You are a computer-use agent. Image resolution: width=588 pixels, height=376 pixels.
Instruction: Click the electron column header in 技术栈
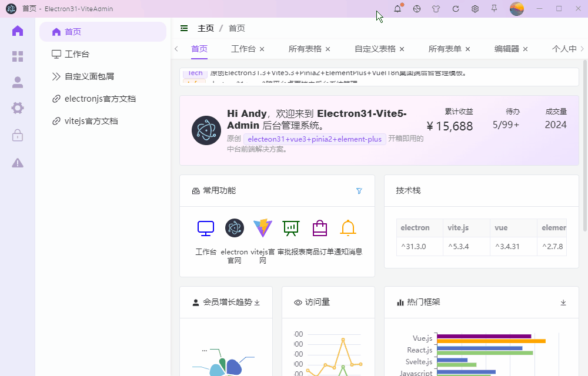point(420,228)
